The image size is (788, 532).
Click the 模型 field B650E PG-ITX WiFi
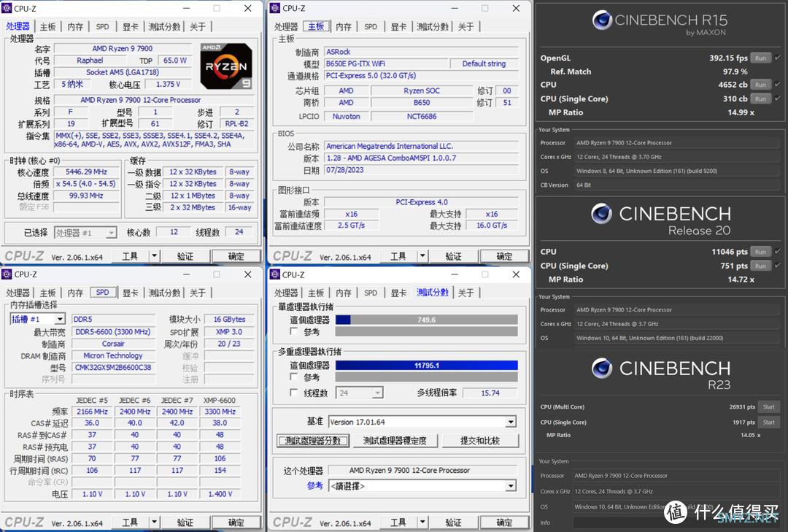point(385,63)
